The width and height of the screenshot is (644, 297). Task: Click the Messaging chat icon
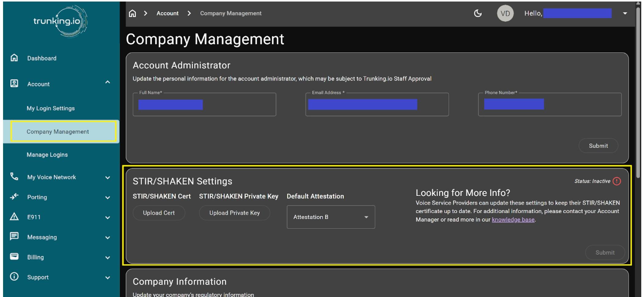coord(14,237)
